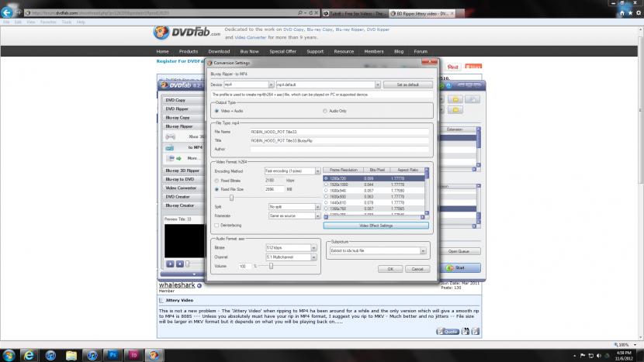
Task: Enable the Deinterlacing checkbox
Action: coord(216,225)
